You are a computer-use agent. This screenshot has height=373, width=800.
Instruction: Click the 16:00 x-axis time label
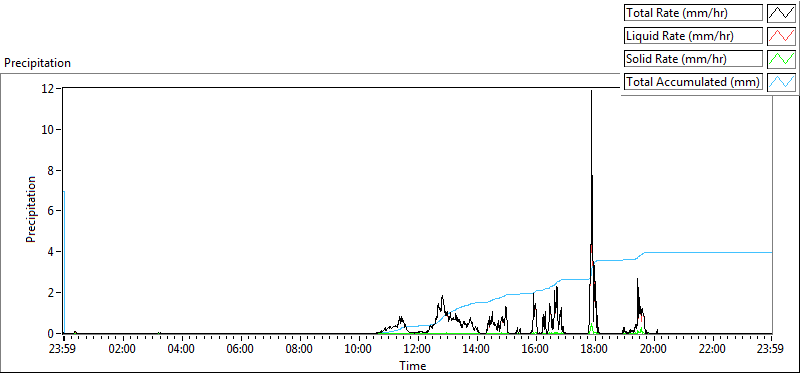pos(536,350)
